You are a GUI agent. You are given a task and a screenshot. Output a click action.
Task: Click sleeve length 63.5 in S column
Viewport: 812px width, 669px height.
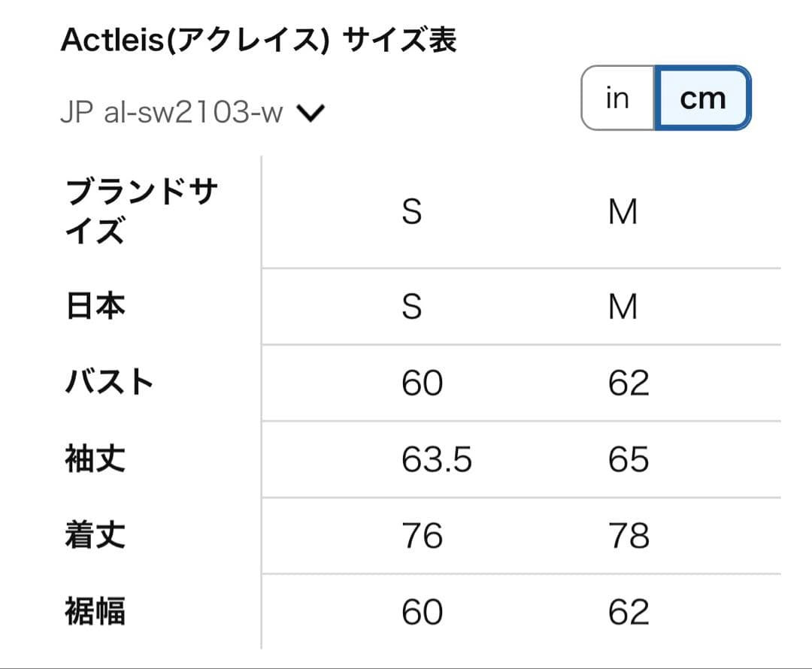[437, 459]
